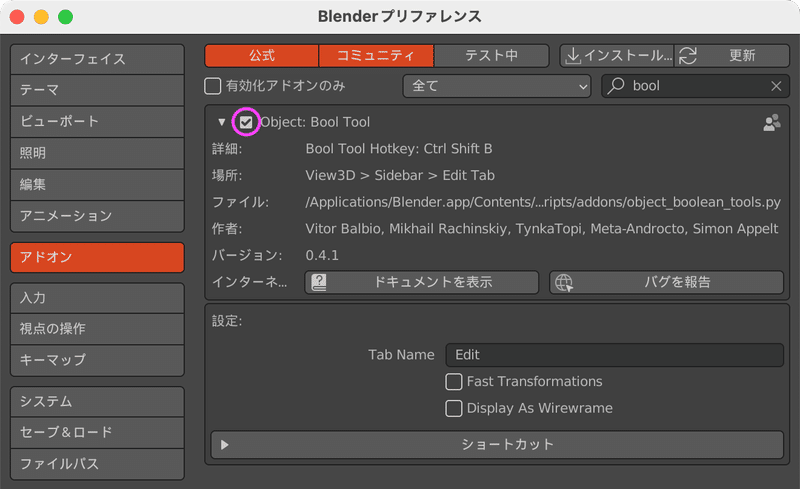Image resolution: width=800 pixels, height=489 pixels.
Task: Open the 視点の操作 preferences section
Action: (x=97, y=329)
